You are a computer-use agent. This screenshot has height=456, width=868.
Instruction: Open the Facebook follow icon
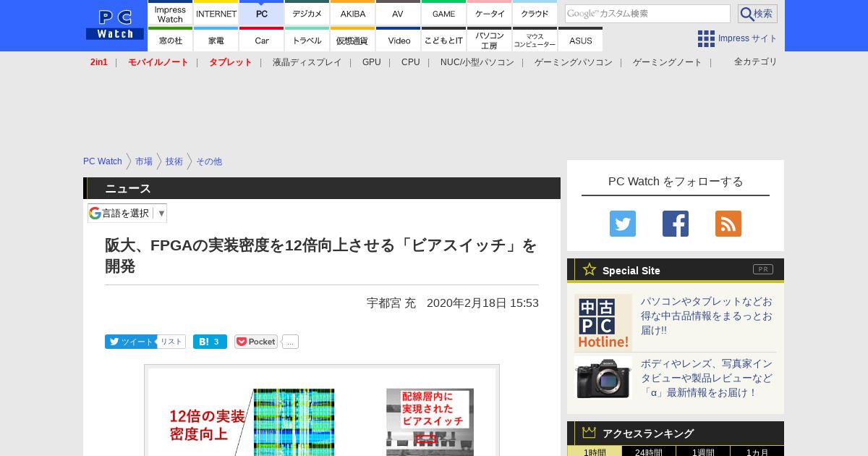coord(676,224)
